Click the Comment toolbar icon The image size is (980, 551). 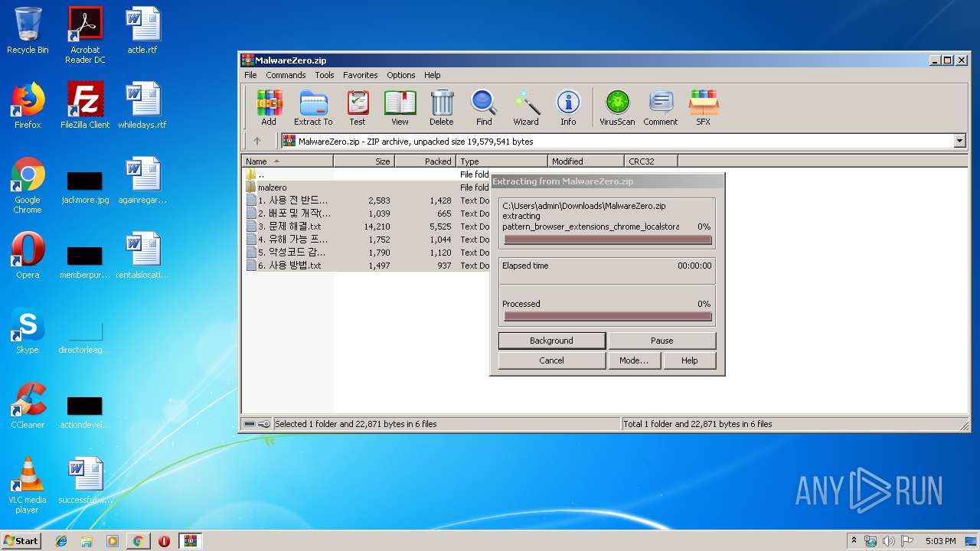point(661,107)
